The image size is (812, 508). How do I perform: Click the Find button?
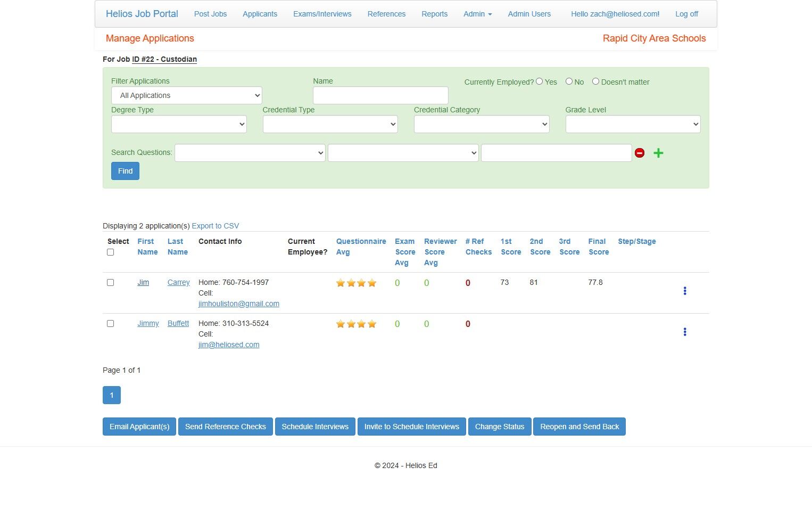[125, 171]
